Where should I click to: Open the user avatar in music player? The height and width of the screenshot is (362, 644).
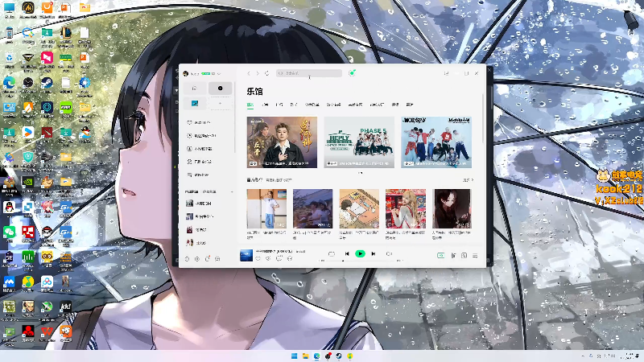pyautogui.click(x=185, y=73)
